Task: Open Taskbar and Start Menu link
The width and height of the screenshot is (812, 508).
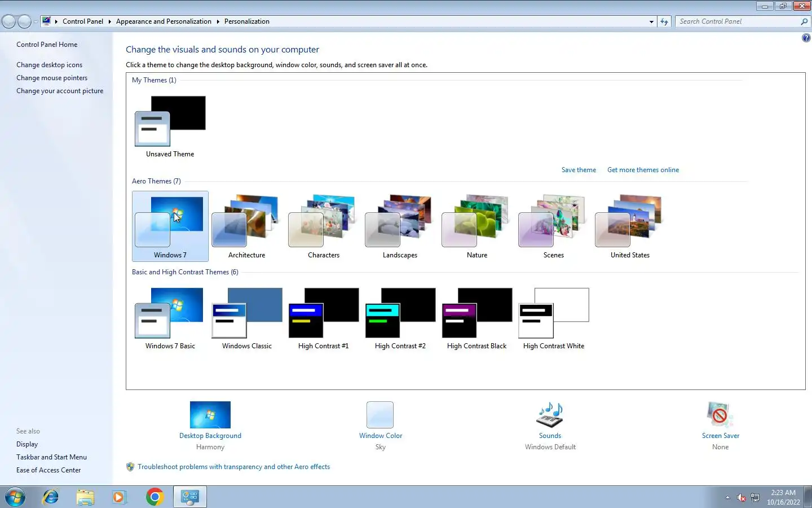Action: point(51,457)
